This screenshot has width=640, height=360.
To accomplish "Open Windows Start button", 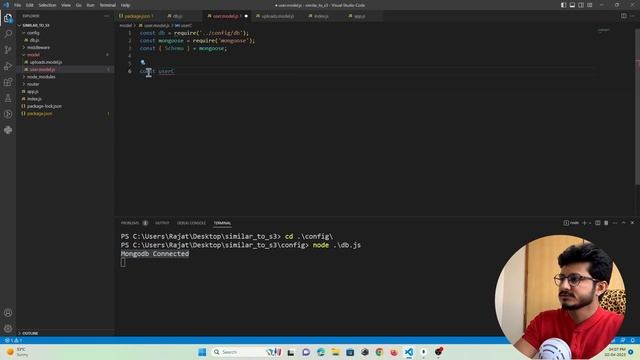I will point(202,352).
